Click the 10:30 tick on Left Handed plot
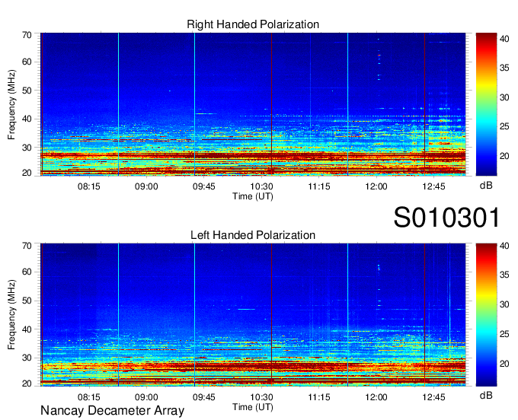The image size is (518, 420). [x=261, y=397]
